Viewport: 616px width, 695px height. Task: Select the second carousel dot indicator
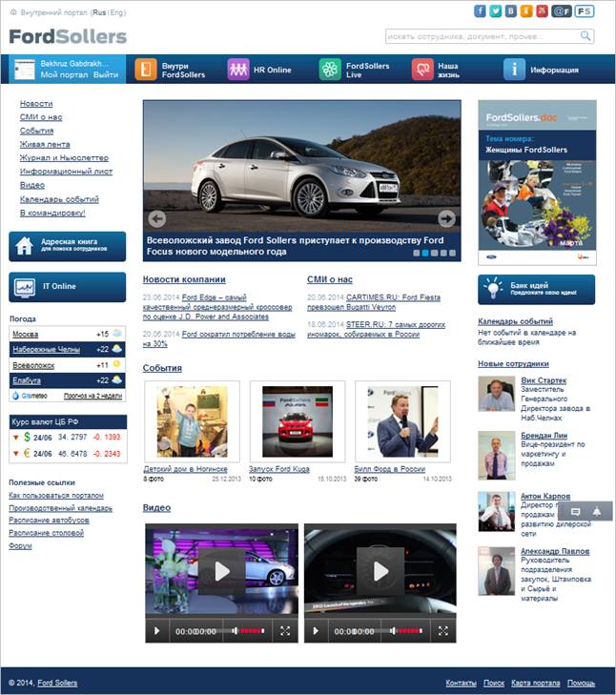[x=425, y=253]
